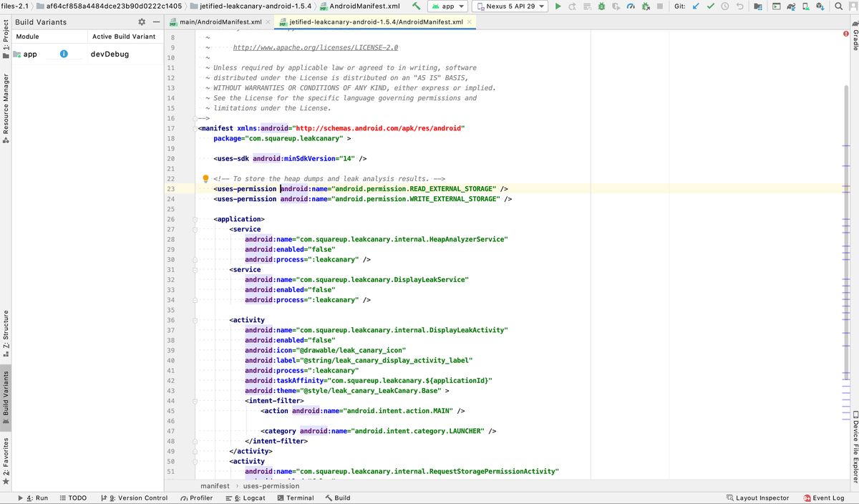Run the app with green play button
Viewport: 859px width, 504px height.
[558, 6]
